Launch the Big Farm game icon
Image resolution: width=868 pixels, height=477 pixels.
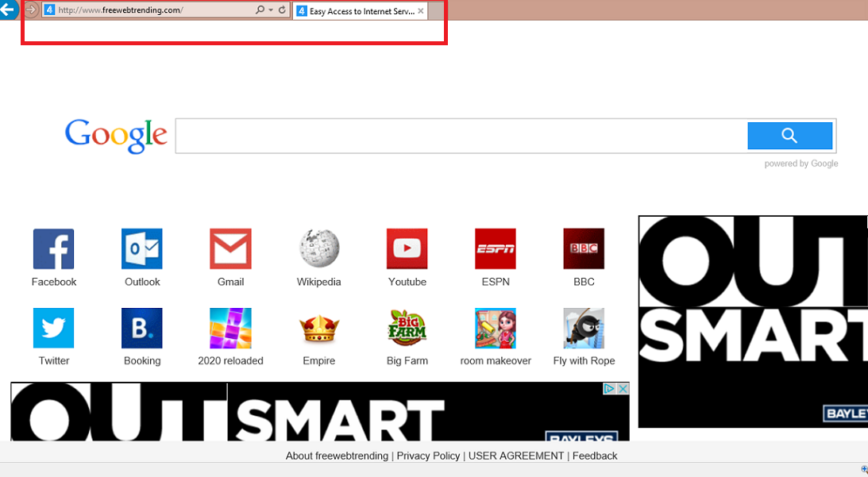click(407, 328)
